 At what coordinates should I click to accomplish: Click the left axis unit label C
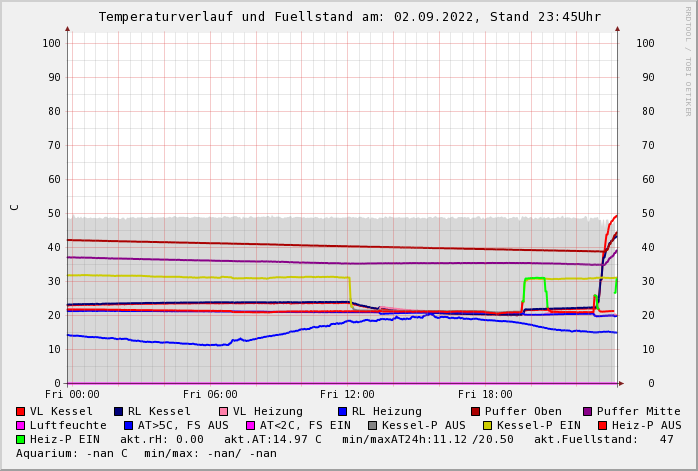pyautogui.click(x=15, y=207)
